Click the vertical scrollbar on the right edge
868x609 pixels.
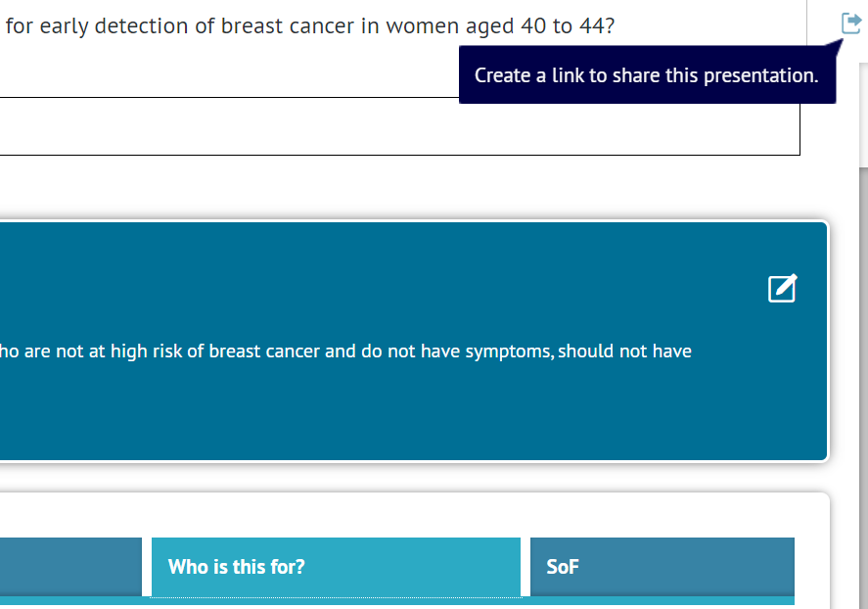coord(862,294)
